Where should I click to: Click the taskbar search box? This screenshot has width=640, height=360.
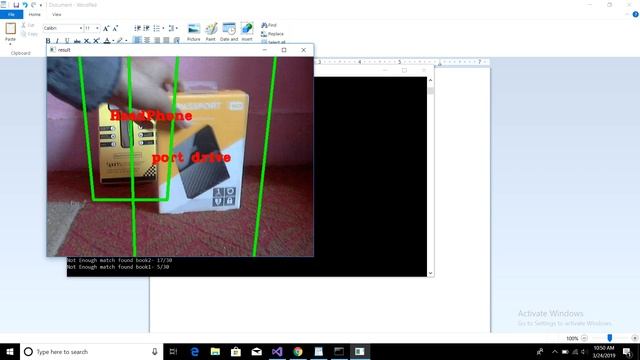coord(91,351)
